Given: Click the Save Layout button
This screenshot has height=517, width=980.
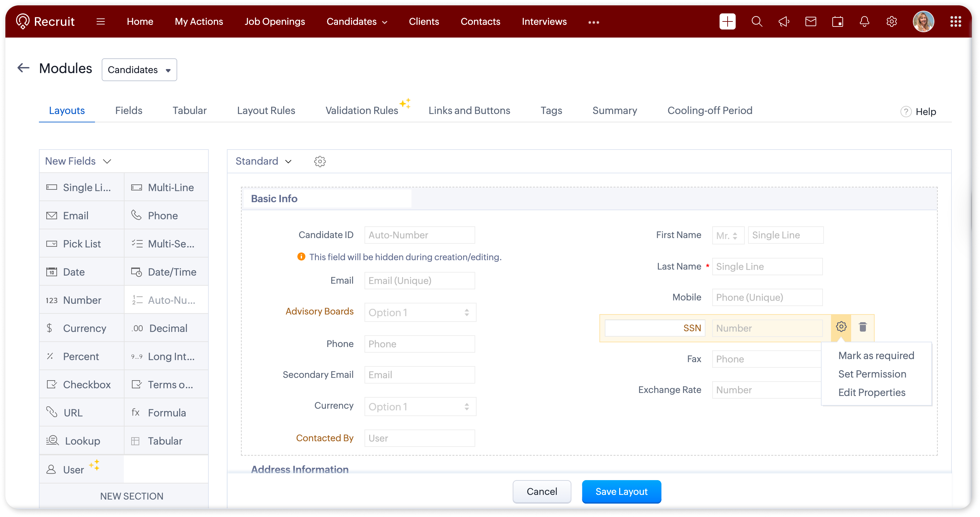Looking at the screenshot, I should (621, 492).
